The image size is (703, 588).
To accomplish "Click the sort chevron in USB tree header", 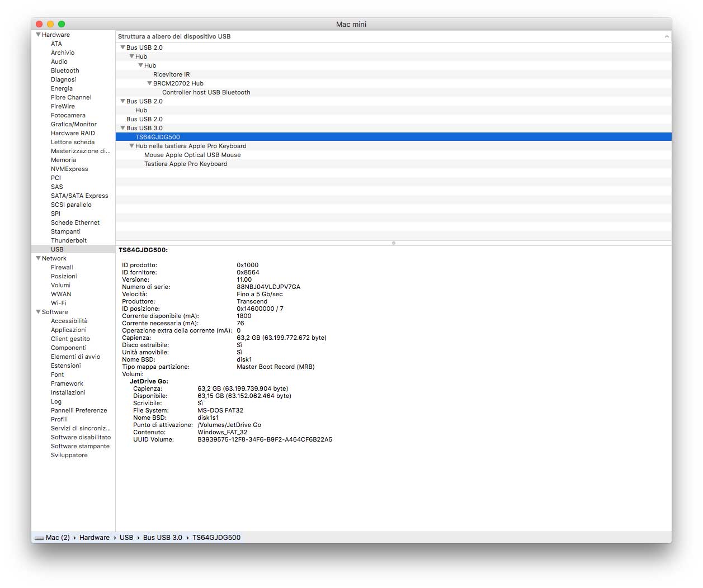I will [666, 36].
